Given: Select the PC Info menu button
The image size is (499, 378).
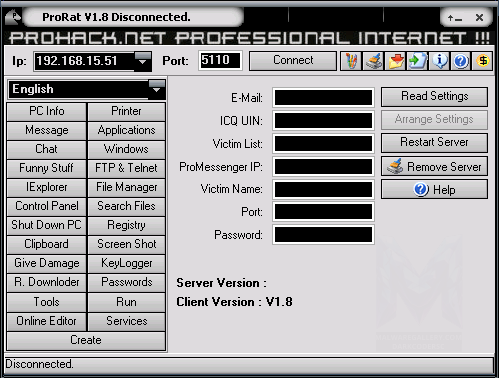Looking at the screenshot, I should [x=46, y=111].
